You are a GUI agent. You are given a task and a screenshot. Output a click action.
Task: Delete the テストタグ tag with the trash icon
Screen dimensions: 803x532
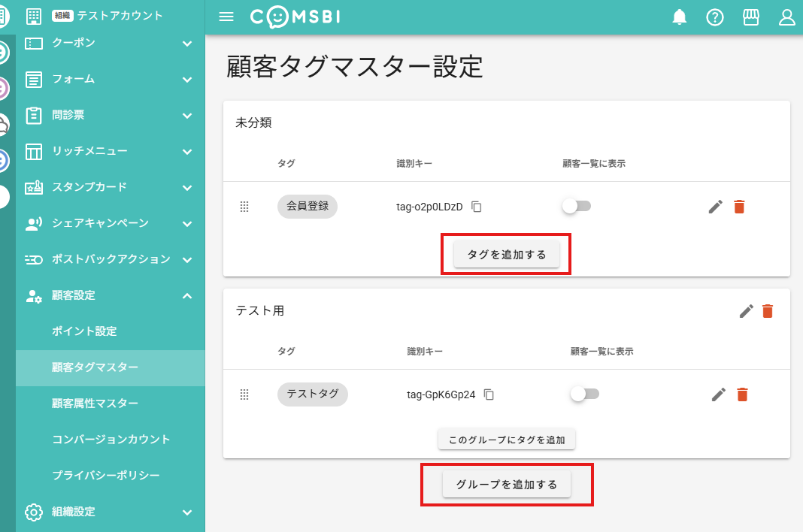pos(742,394)
